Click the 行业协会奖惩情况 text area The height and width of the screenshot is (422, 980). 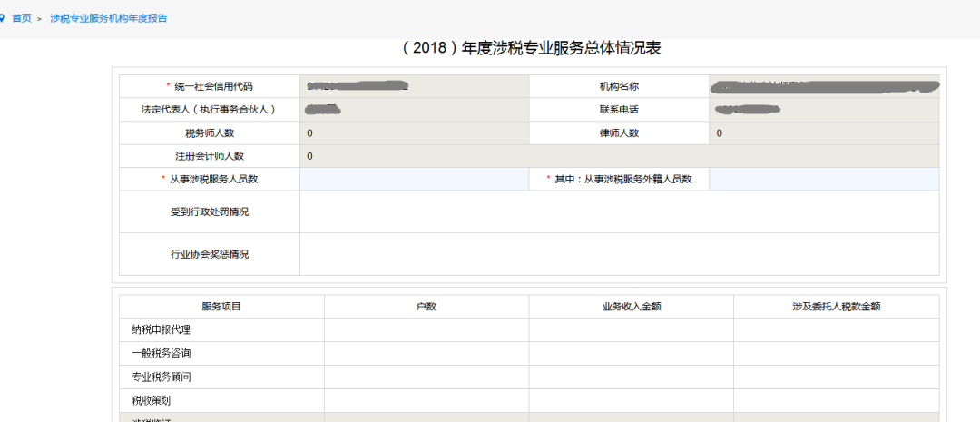pos(620,254)
